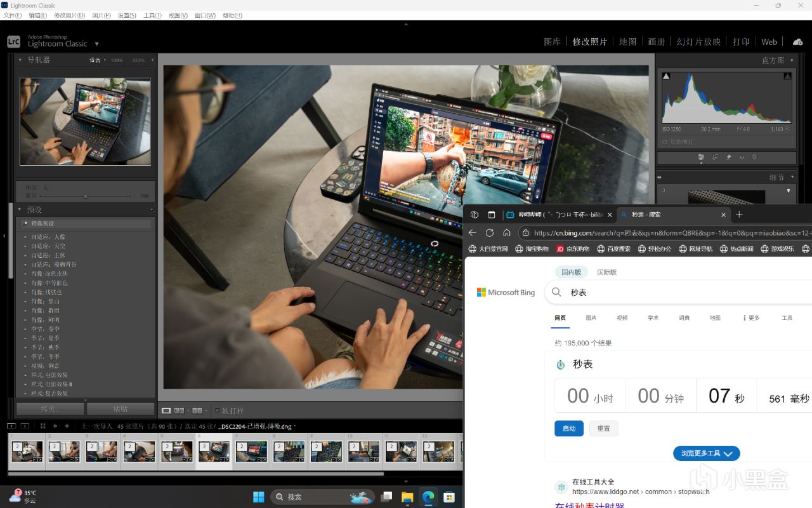Select the Red Eye correction tool
This screenshot has height=508, width=812.
click(742, 157)
